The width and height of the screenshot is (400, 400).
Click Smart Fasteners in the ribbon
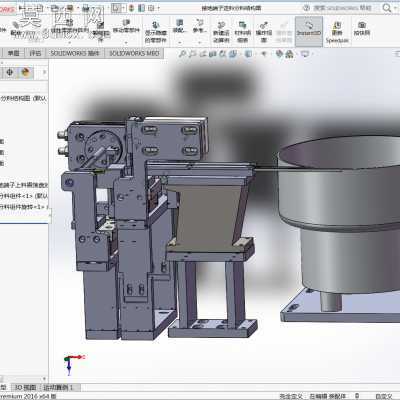point(100,31)
